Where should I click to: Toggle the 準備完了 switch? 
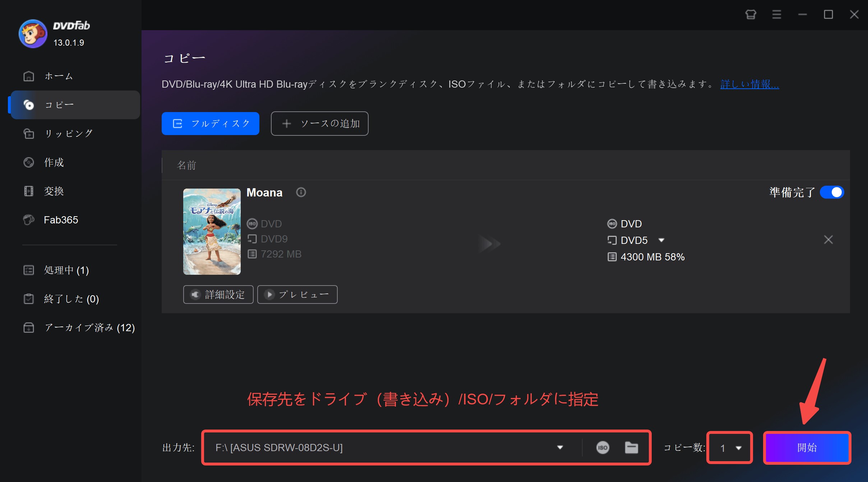832,193
